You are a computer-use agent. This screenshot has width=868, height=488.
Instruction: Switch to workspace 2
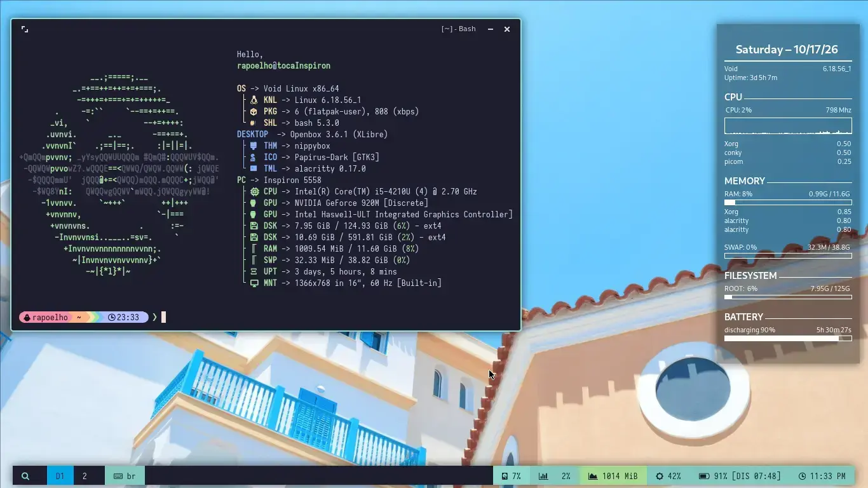coord(85,476)
